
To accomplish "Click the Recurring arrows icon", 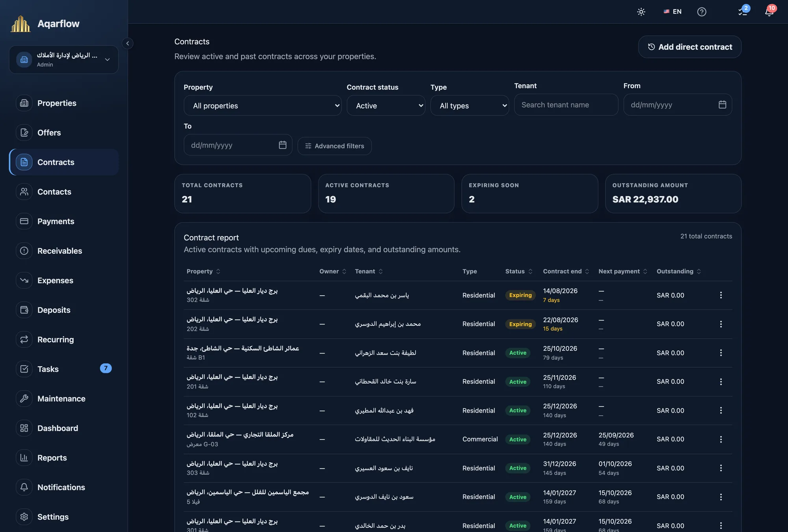I will tap(24, 340).
